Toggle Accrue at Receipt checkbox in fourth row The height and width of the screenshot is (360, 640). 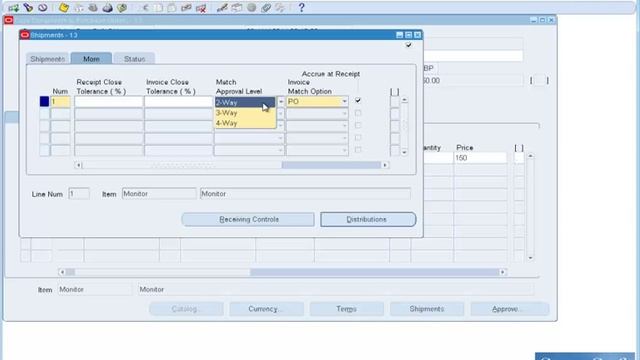click(x=358, y=138)
